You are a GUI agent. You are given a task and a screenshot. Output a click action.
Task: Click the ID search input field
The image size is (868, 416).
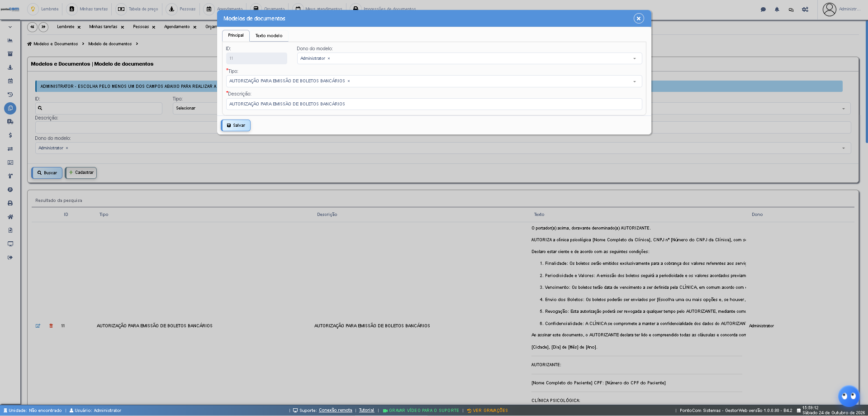(99, 108)
